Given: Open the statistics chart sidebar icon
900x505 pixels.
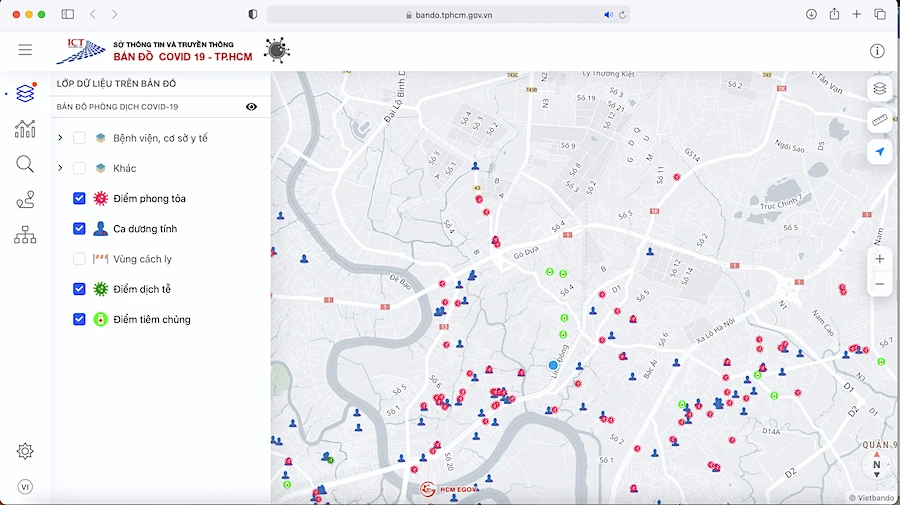Looking at the screenshot, I should pos(25,129).
